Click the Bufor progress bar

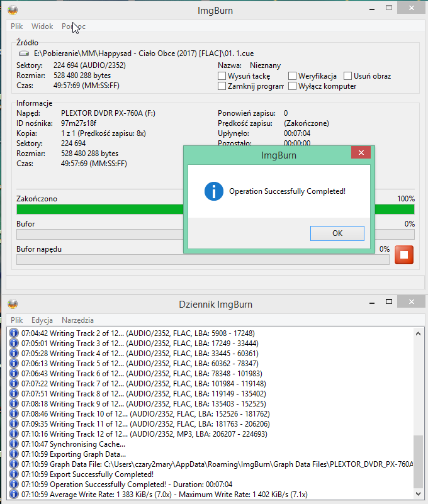(x=99, y=234)
